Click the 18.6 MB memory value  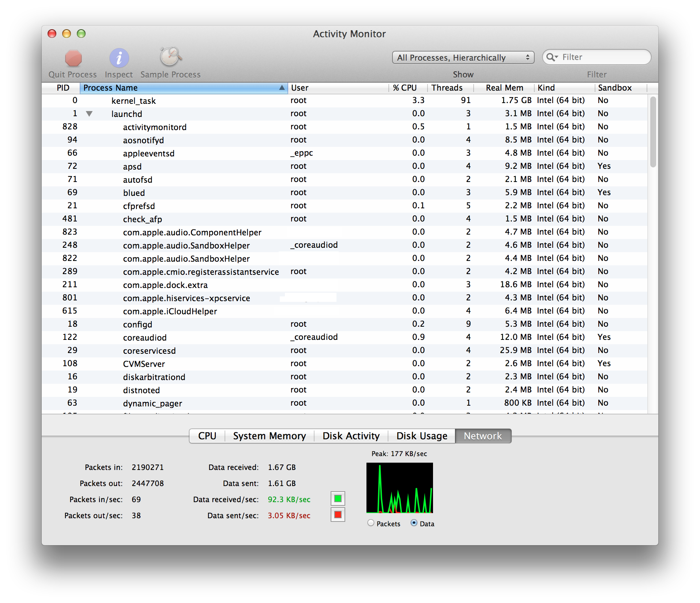tap(516, 284)
